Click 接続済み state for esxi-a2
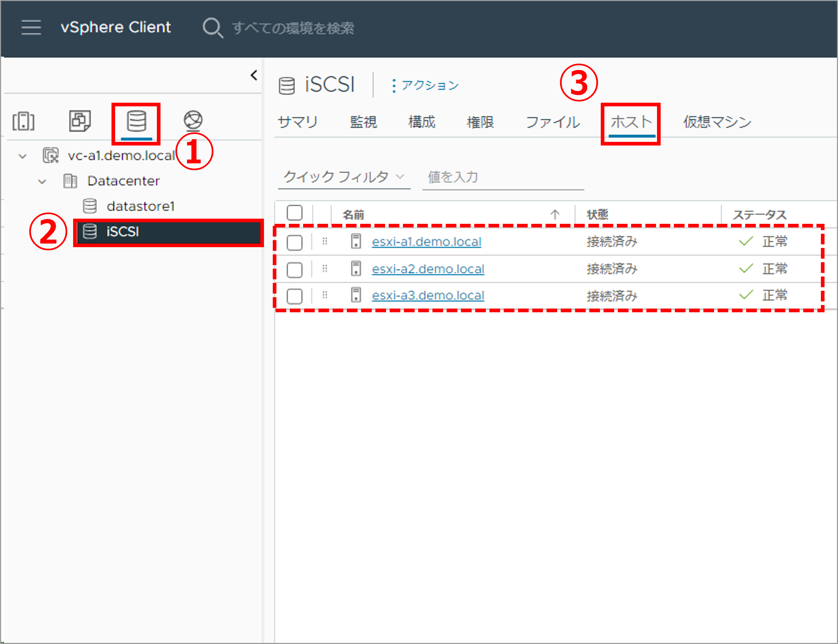Screen dimensions: 838x644 612,269
